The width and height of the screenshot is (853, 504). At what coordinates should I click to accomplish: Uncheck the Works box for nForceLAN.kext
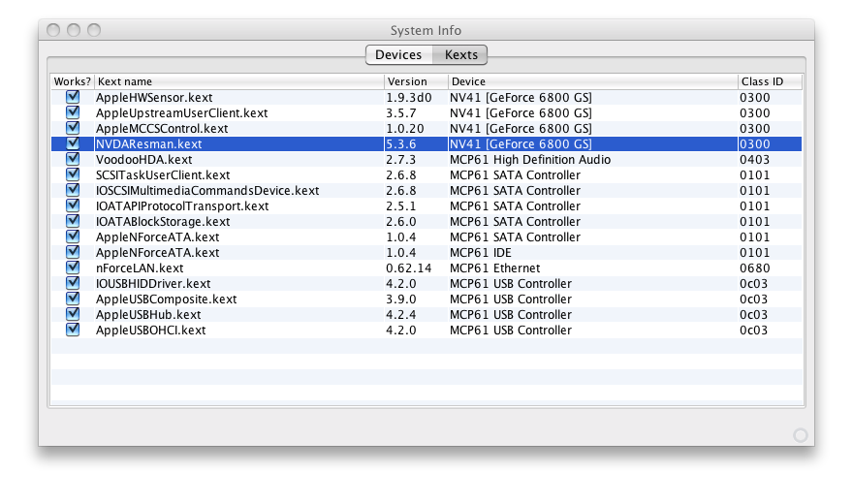click(x=73, y=268)
